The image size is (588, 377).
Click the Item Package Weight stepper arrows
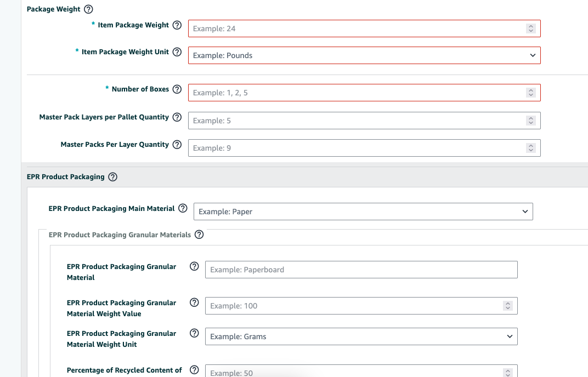pos(530,28)
